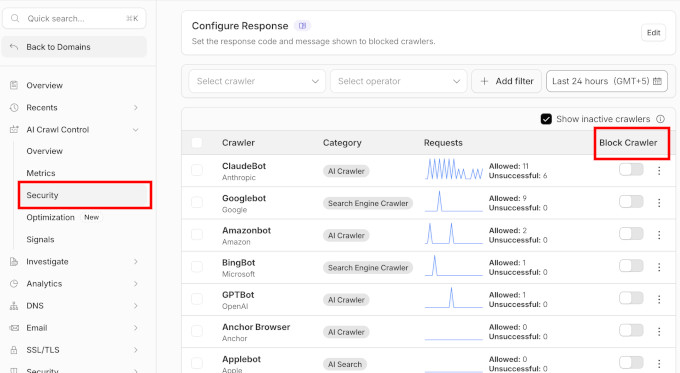Click the Add filter button
The image size is (680, 373).
tap(507, 81)
